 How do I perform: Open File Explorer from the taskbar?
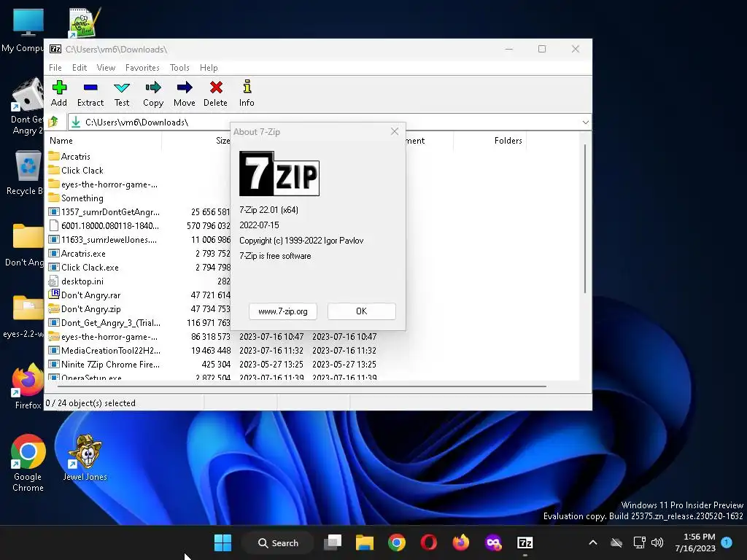point(365,542)
